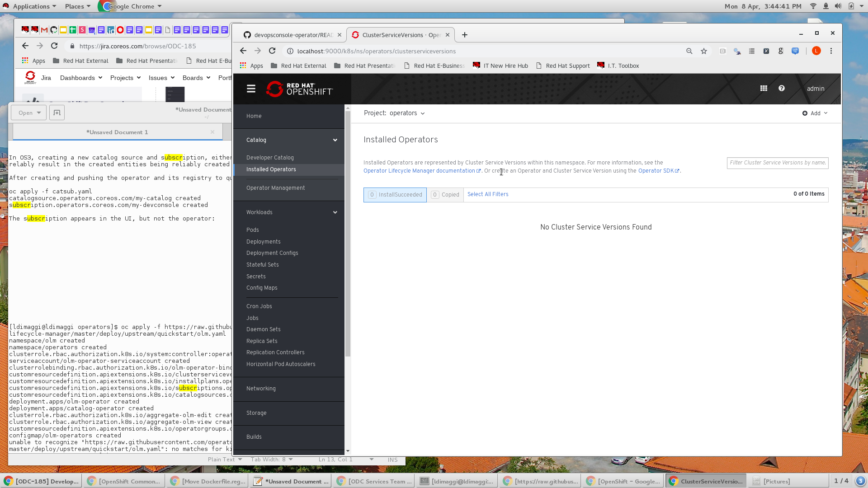This screenshot has width=868, height=488.
Task: Reload the ClusterServiceVersions page
Action: [x=272, y=51]
